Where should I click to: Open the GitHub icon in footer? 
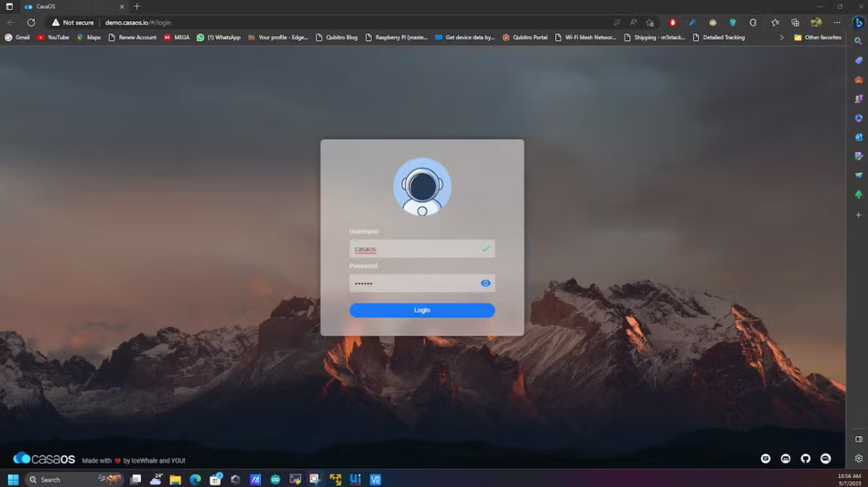click(x=805, y=458)
